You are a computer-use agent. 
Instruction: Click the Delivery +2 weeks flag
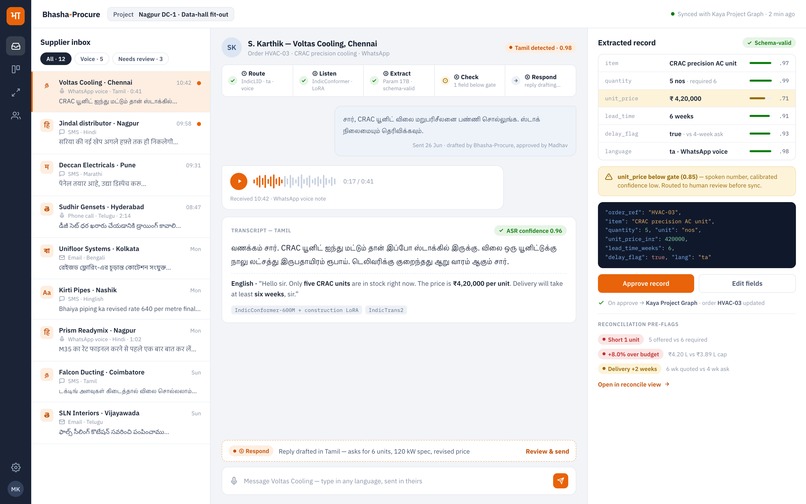click(x=629, y=369)
